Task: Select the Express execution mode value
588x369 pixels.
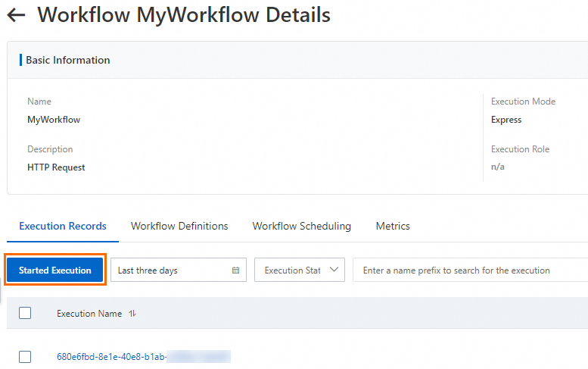Action: coord(506,120)
